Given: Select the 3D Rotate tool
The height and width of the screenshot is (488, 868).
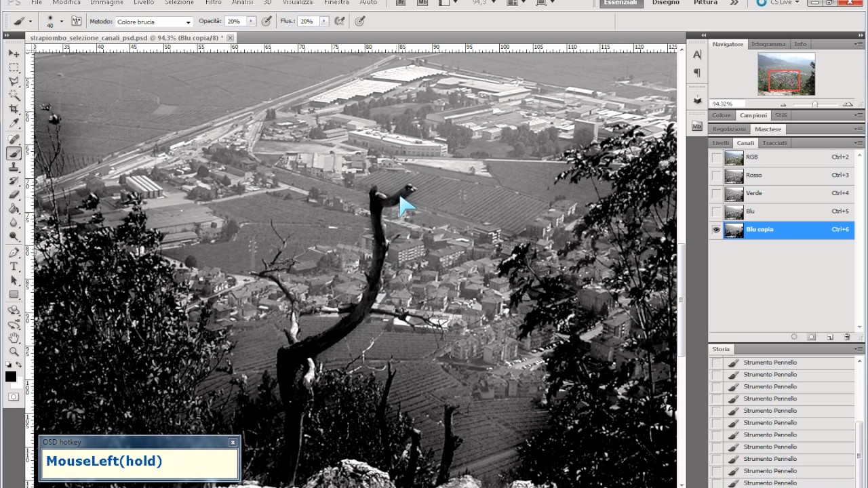Looking at the screenshot, I should 14,310.
